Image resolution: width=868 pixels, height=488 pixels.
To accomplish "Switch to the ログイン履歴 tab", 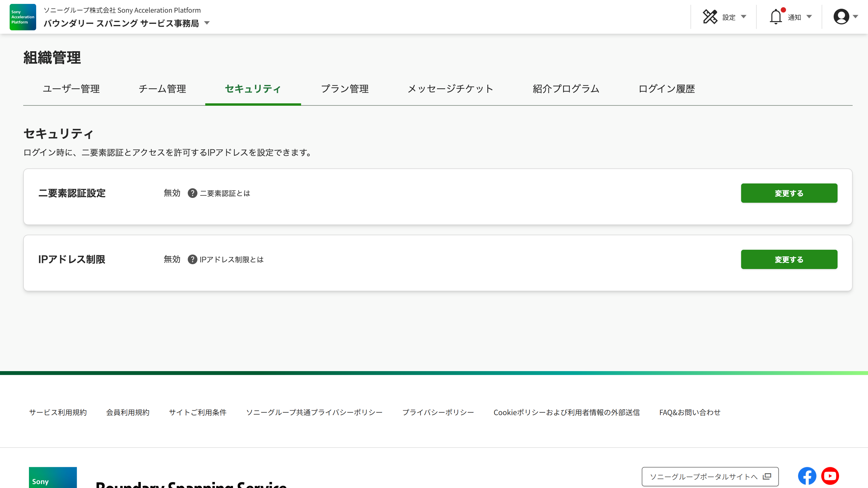I will [x=666, y=89].
